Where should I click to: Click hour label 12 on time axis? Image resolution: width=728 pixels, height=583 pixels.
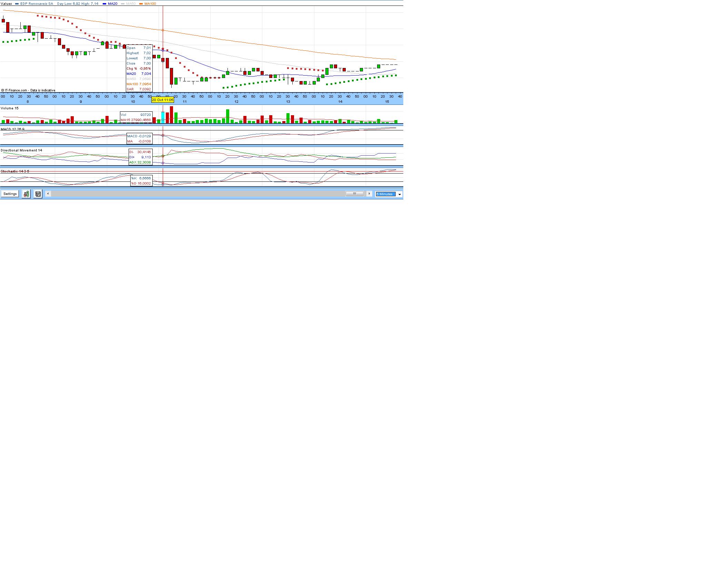click(x=236, y=102)
